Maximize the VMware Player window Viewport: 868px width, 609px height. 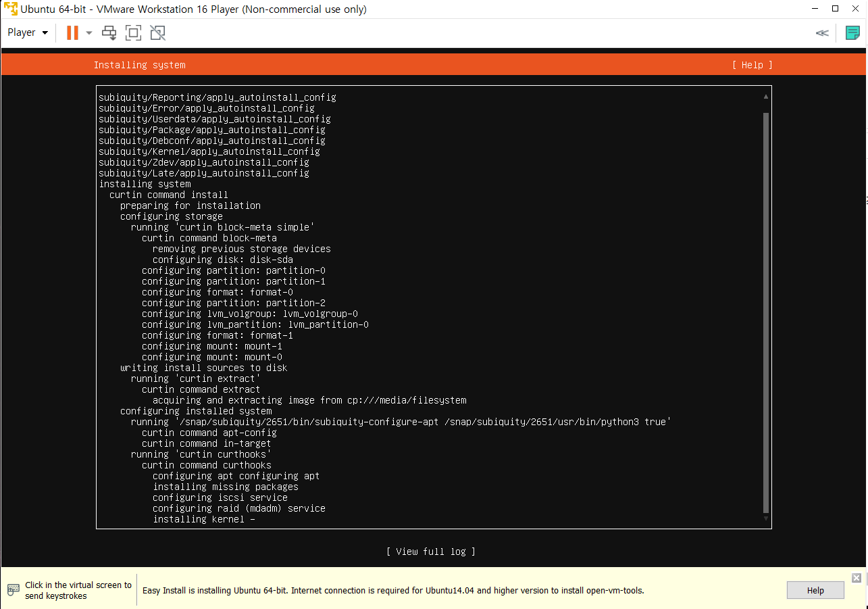coord(836,9)
